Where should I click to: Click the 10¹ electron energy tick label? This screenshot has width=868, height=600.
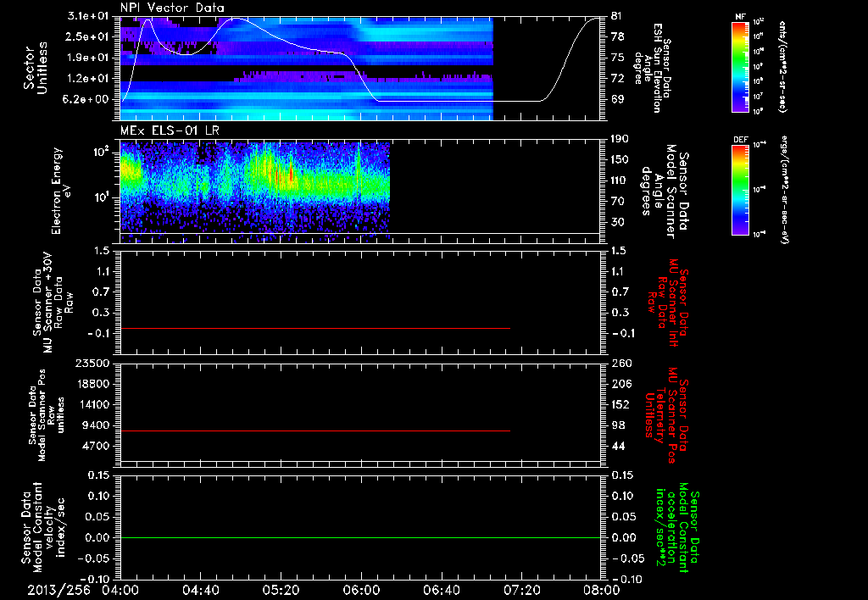tap(103, 197)
